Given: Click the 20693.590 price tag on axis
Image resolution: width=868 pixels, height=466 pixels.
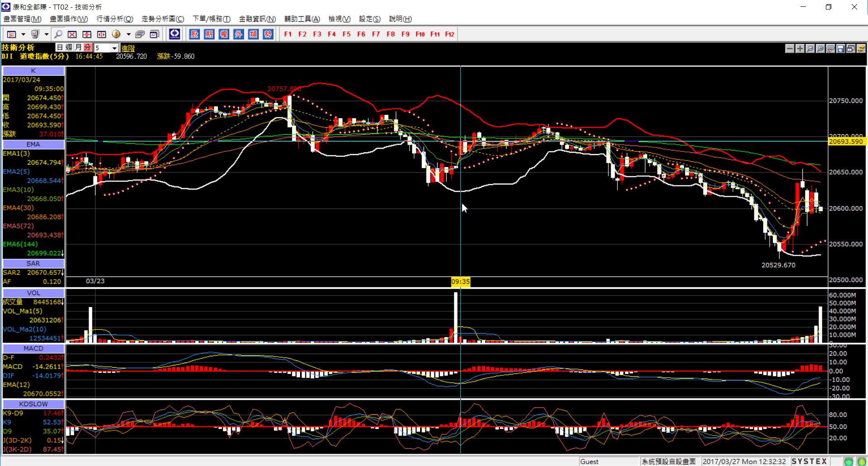Looking at the screenshot, I should 846,141.
